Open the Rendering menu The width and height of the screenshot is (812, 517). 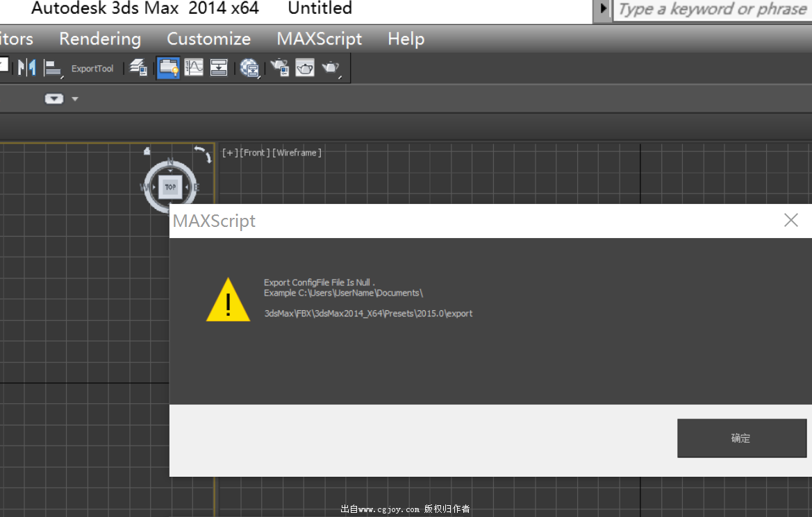[x=100, y=39]
